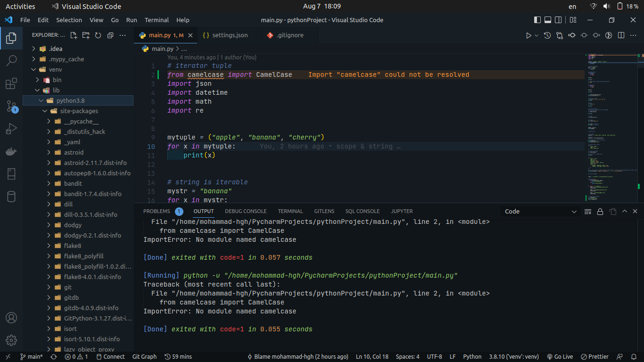Clear the output panel
The image size is (644, 362).
click(x=588, y=212)
